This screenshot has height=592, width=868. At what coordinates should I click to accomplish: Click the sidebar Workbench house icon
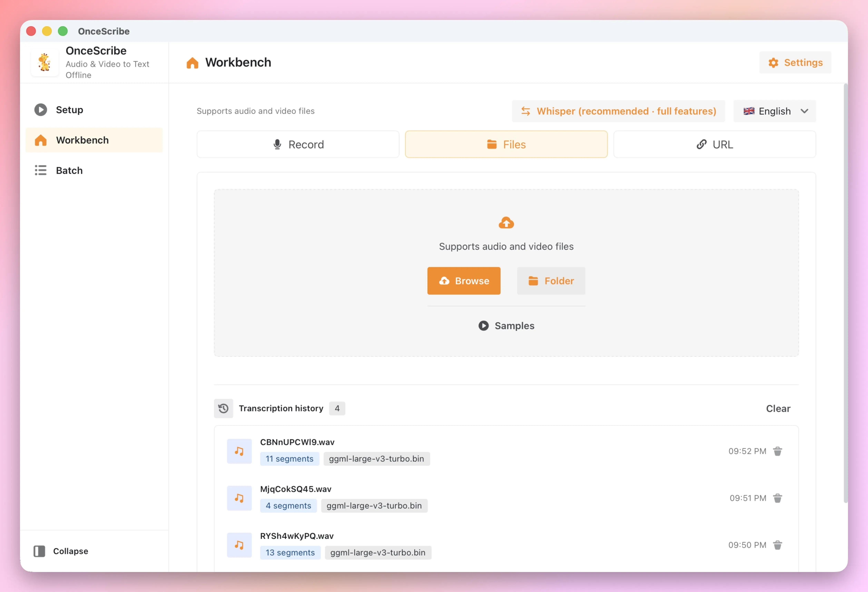(41, 140)
